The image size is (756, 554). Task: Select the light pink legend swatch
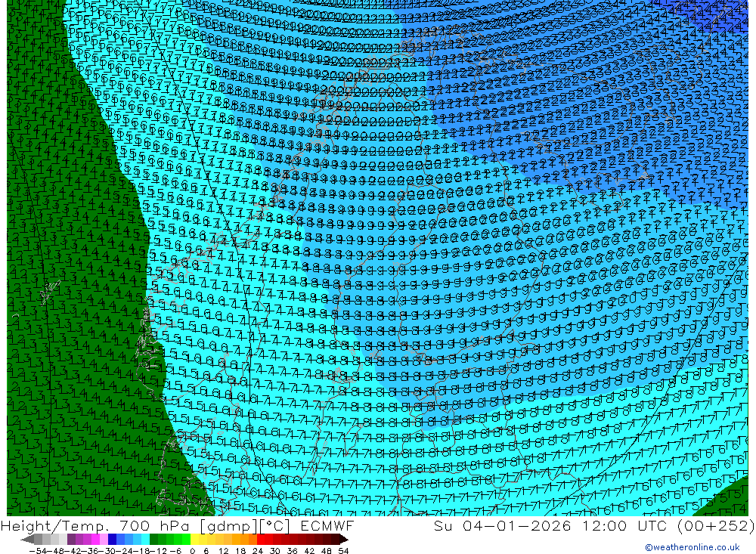tap(104, 540)
